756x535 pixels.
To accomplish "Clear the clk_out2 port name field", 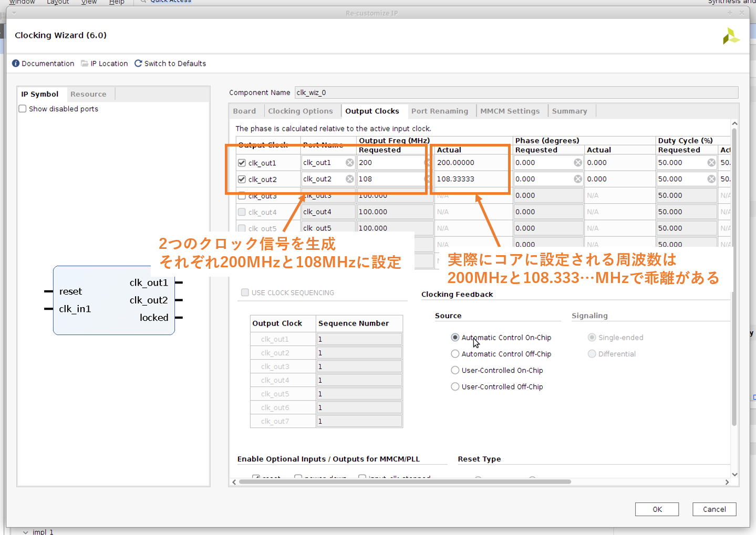I will click(x=349, y=179).
